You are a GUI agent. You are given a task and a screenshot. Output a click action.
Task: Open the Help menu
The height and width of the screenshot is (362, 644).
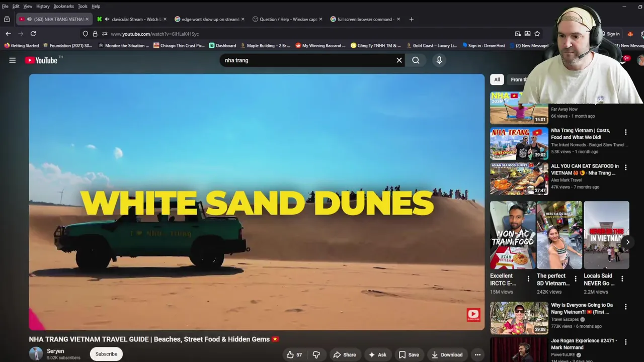click(x=96, y=6)
